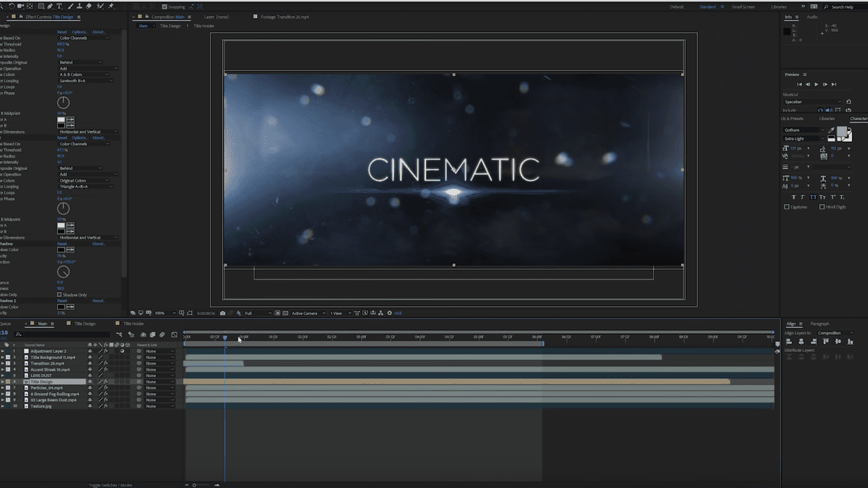Click the first About... link in Effect Controls
The width and height of the screenshot is (868, 488).
tap(98, 32)
